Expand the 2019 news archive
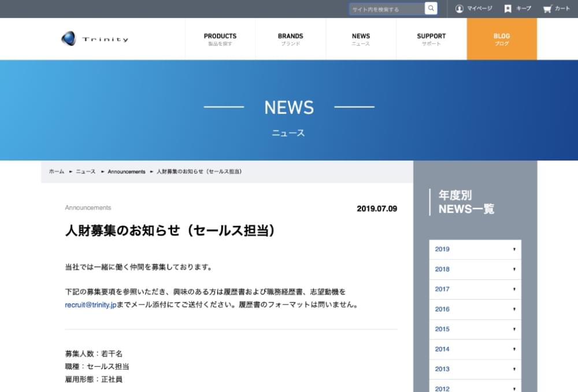The image size is (578, 392). click(475, 249)
